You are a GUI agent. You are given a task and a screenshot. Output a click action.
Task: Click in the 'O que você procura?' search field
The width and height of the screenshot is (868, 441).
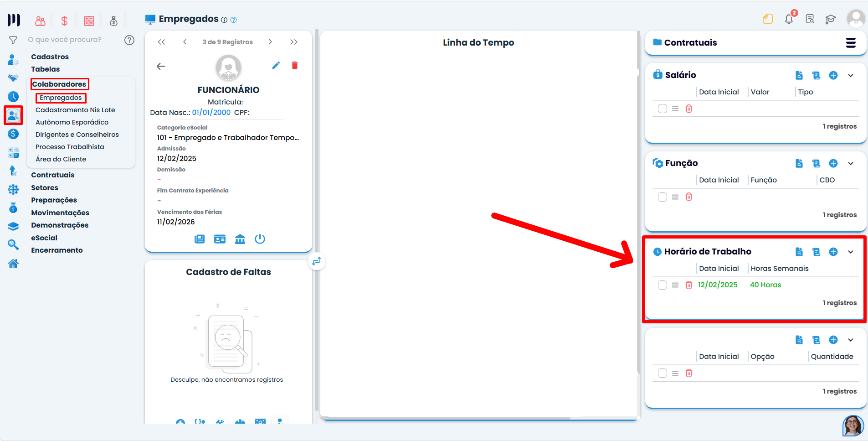[65, 40]
